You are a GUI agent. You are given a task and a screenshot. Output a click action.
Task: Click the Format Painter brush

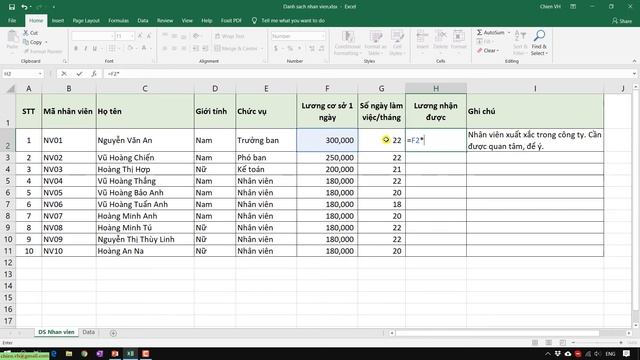[27, 51]
